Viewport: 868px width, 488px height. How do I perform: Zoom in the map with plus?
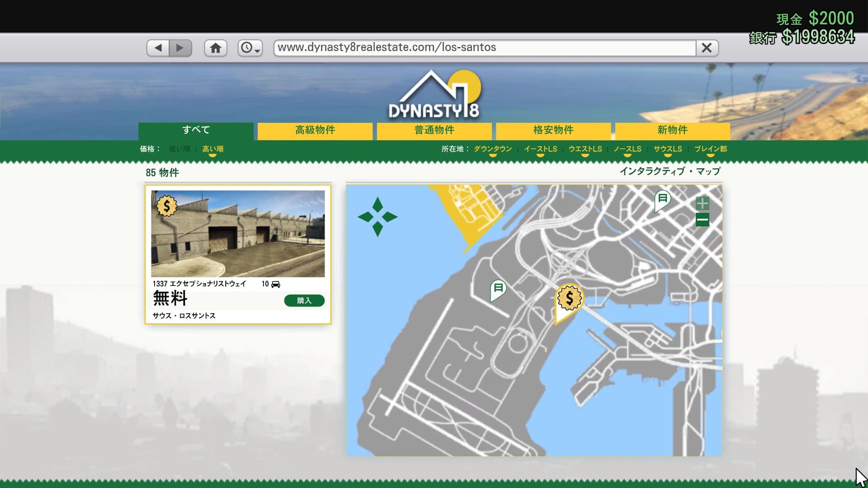(702, 203)
